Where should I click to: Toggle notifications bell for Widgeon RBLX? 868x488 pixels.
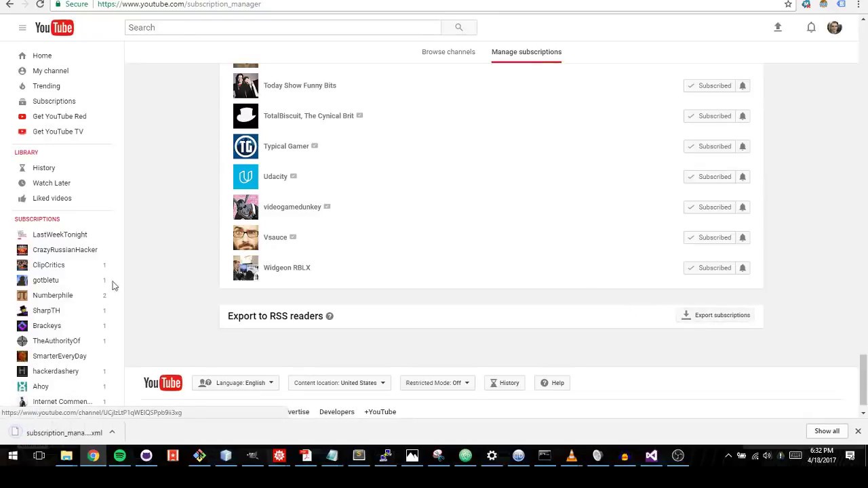pos(743,268)
